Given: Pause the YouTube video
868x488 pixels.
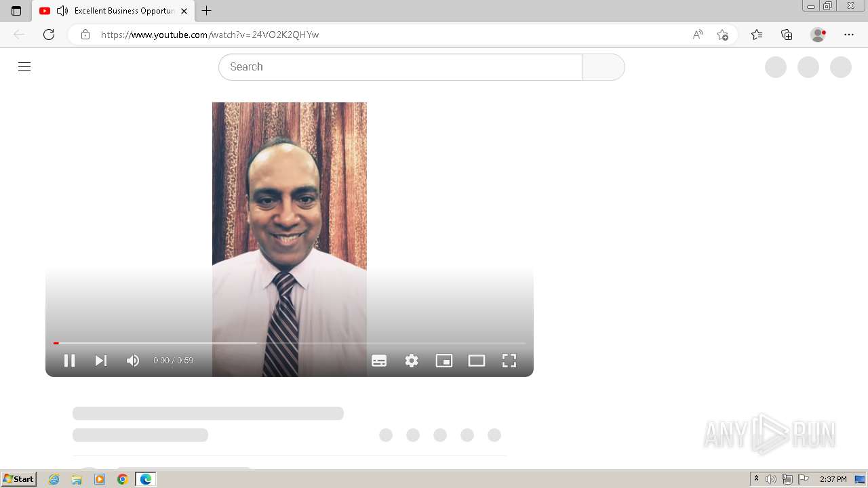Looking at the screenshot, I should click(69, 361).
